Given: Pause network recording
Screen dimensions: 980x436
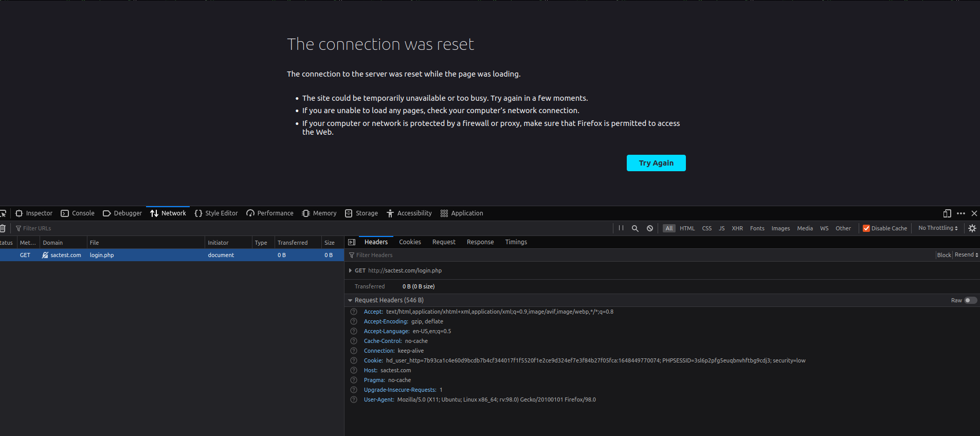Looking at the screenshot, I should coord(621,228).
